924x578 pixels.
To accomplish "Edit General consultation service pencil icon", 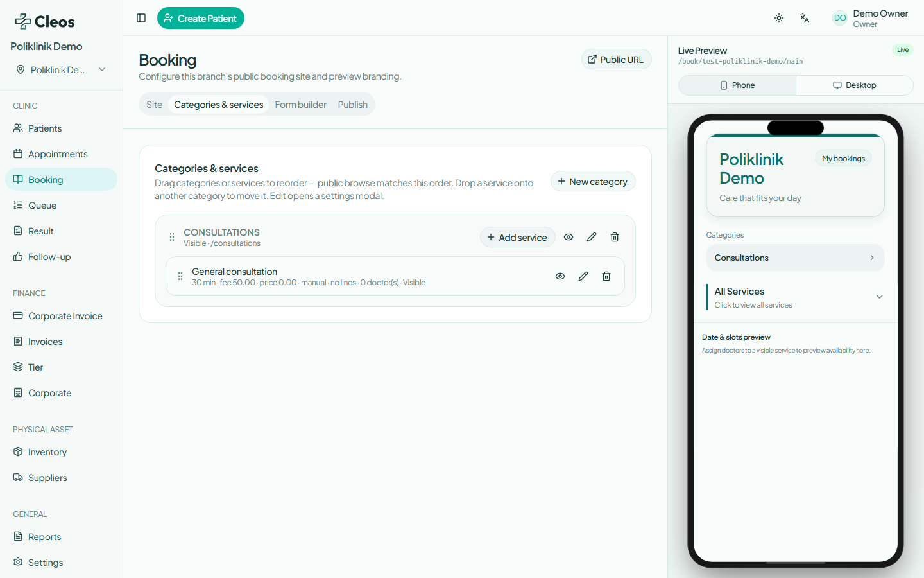I will (583, 276).
